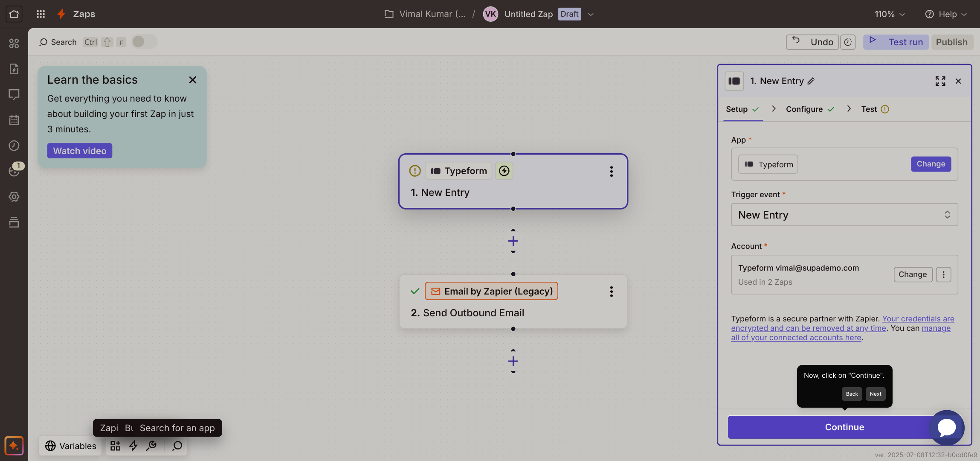Open the home icon in top bar

(x=14, y=14)
